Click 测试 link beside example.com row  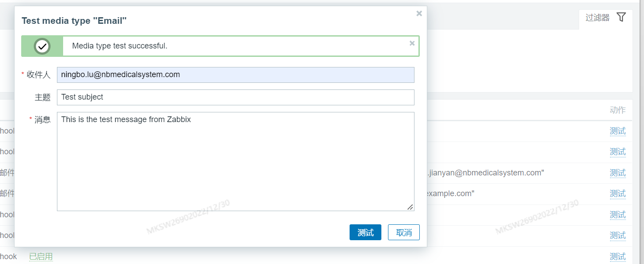point(618,193)
